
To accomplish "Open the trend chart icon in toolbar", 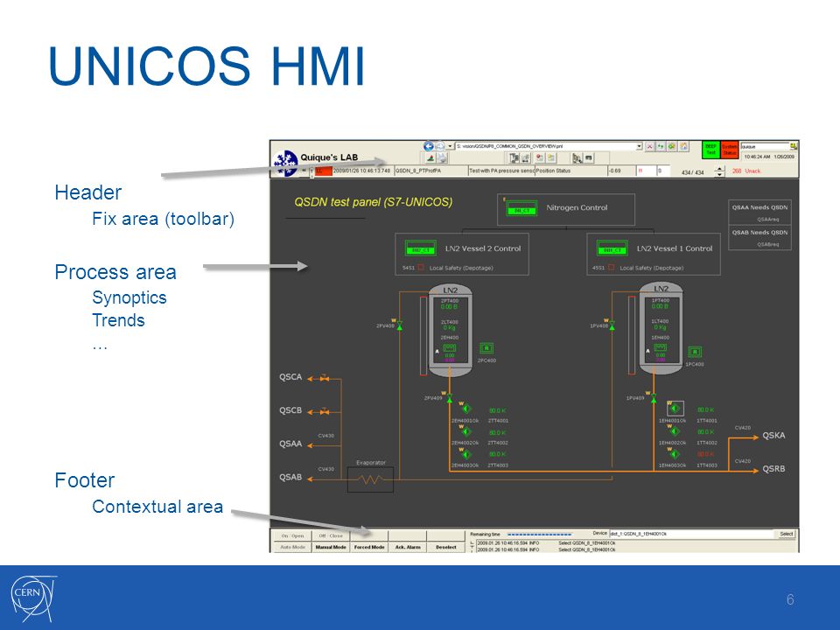I will (x=430, y=157).
